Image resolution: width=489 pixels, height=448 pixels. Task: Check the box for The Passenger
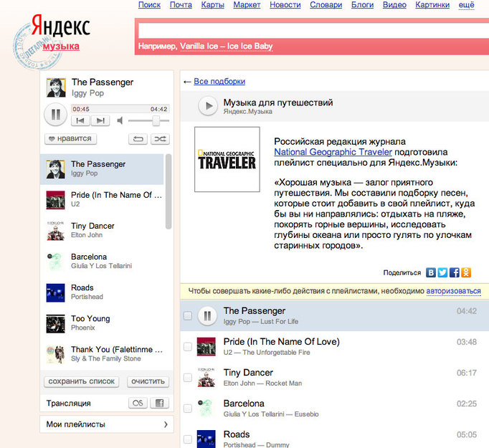coord(188,316)
